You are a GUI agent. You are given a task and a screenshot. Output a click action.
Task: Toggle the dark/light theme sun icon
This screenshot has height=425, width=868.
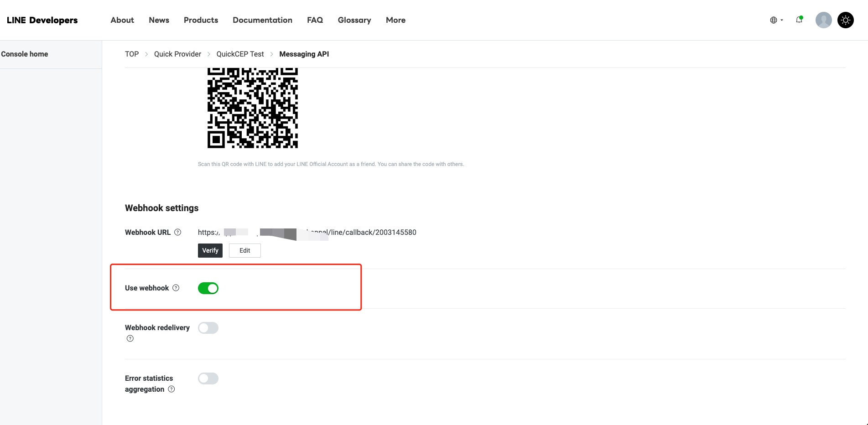tap(846, 20)
